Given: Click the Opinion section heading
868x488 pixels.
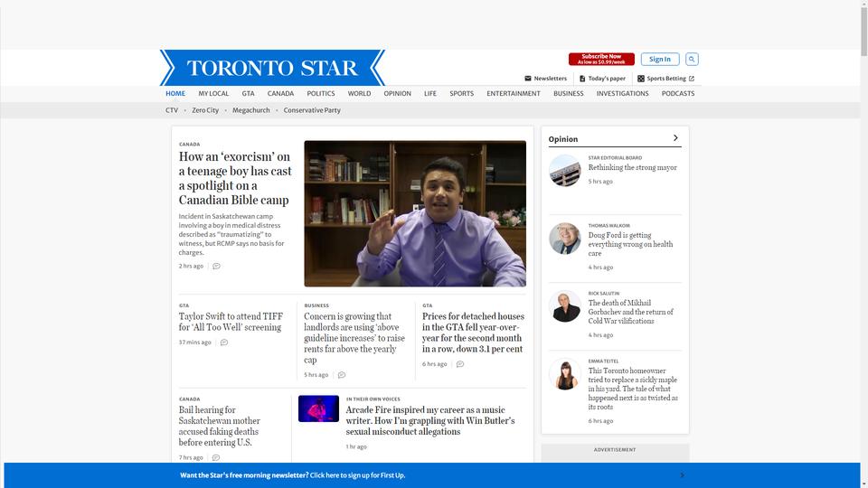Looking at the screenshot, I should point(563,139).
